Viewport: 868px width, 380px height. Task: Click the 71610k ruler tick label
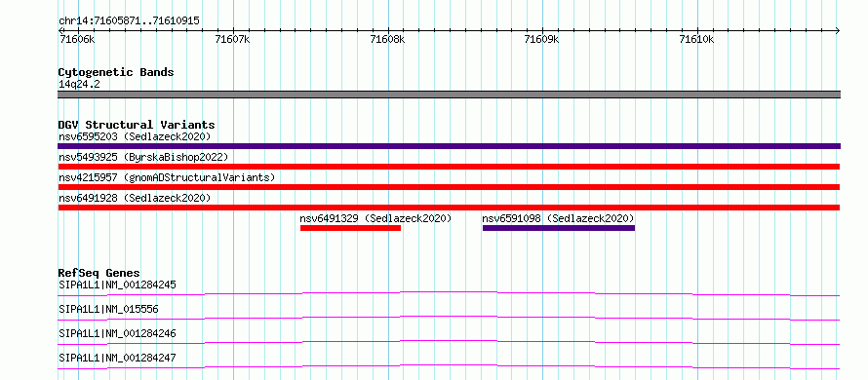[697, 39]
